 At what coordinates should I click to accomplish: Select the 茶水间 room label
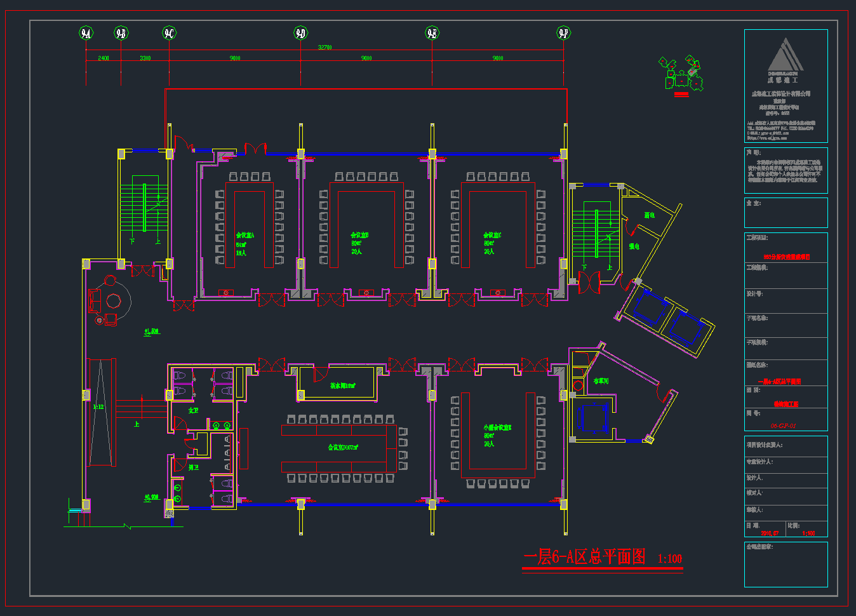[342, 385]
